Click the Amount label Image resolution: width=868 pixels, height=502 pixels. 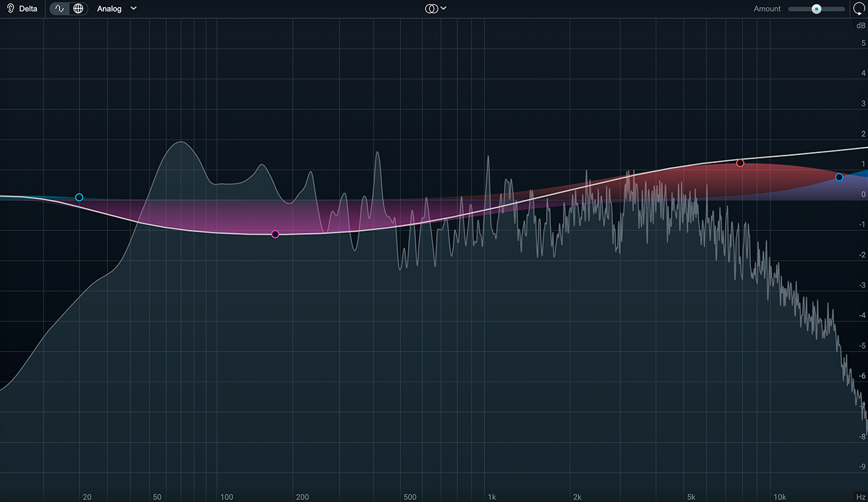(x=767, y=9)
